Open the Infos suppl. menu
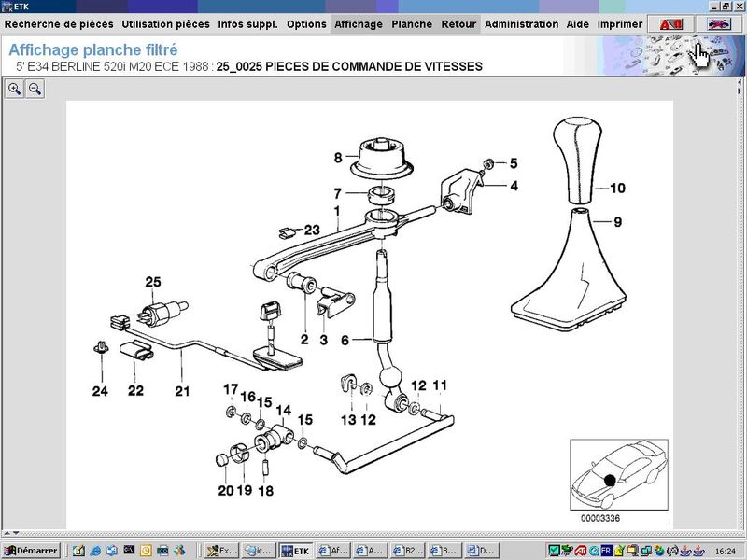This screenshot has width=747, height=560. pos(247,24)
